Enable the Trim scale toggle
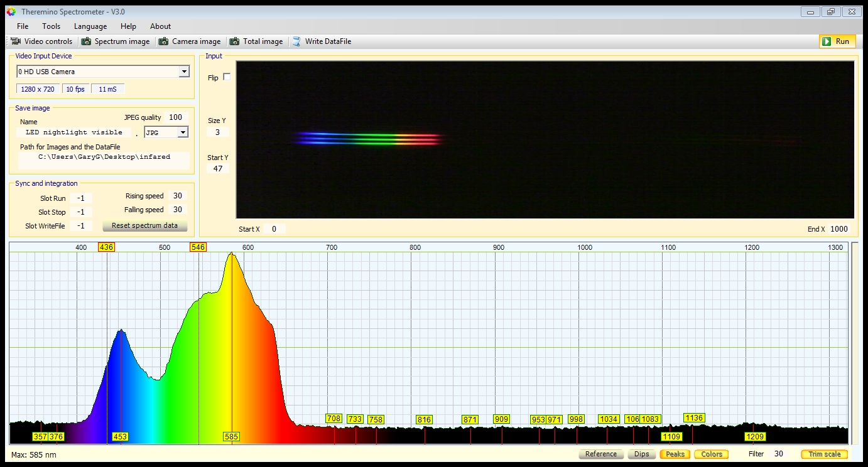This screenshot has height=467, width=868. tap(824, 454)
